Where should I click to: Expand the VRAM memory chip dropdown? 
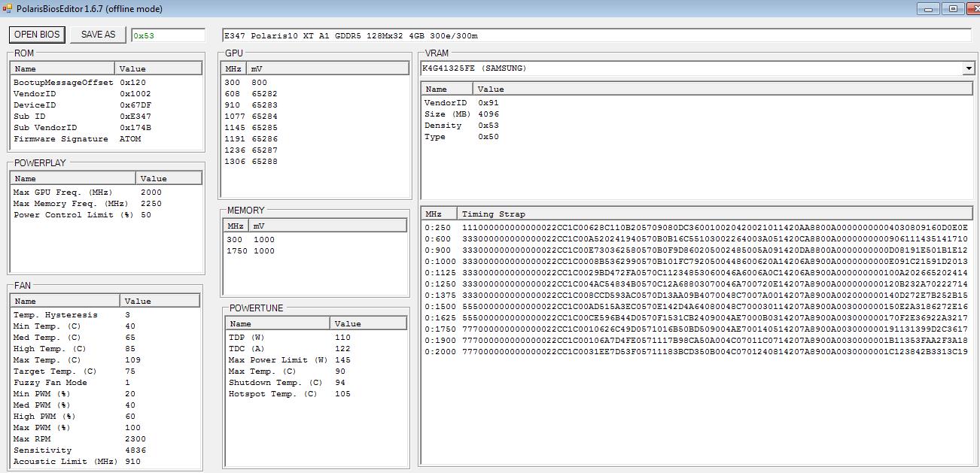click(x=968, y=68)
